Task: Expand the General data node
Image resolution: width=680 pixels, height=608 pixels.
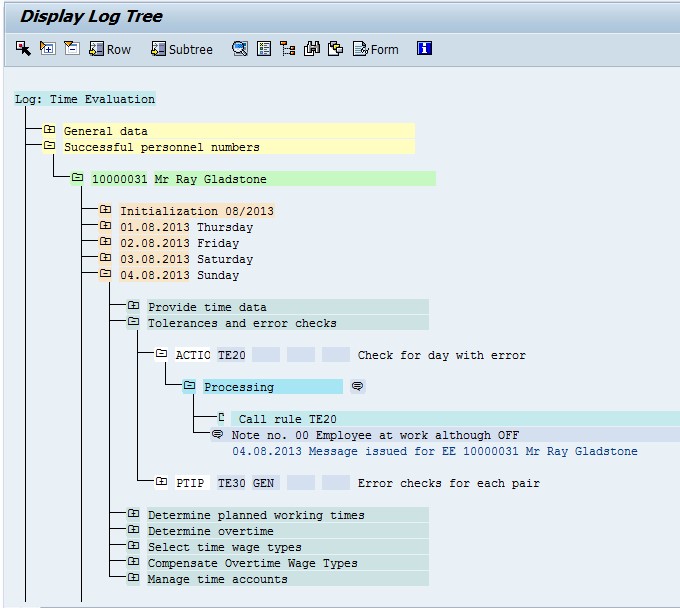Action: [x=49, y=131]
